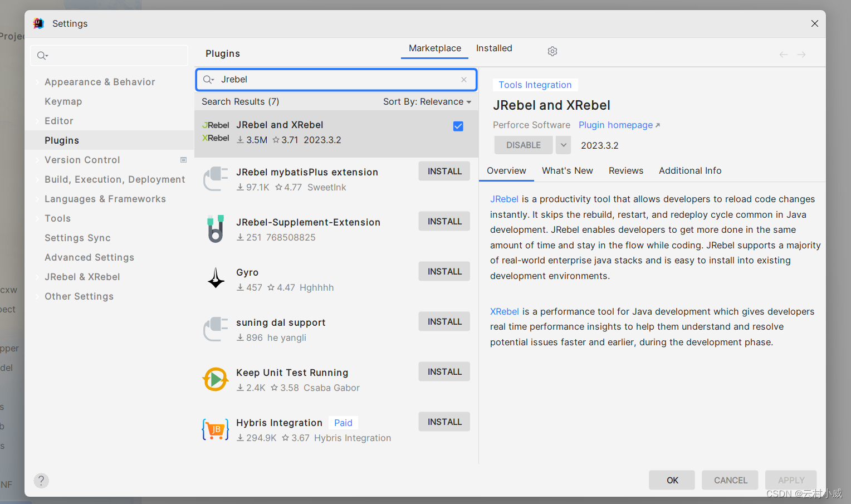Viewport: 851px width, 504px height.
Task: Expand the Editor settings node
Action: click(37, 121)
